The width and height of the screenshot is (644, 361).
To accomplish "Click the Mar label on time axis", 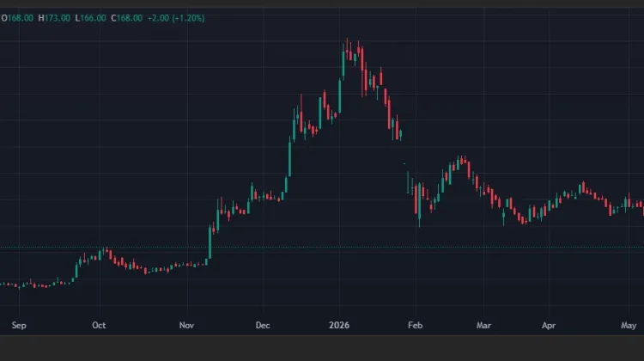I will tap(483, 325).
